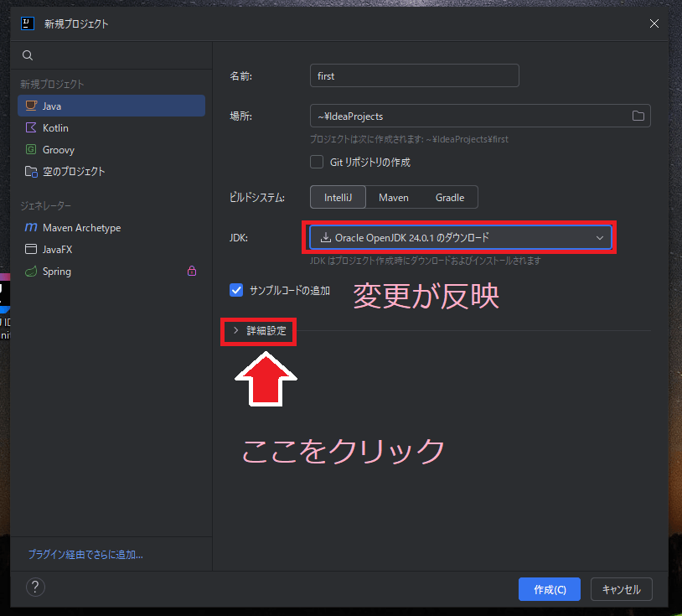The width and height of the screenshot is (682, 616).
Task: Click the ジェネレーター sidebar heading
Action: point(46,205)
